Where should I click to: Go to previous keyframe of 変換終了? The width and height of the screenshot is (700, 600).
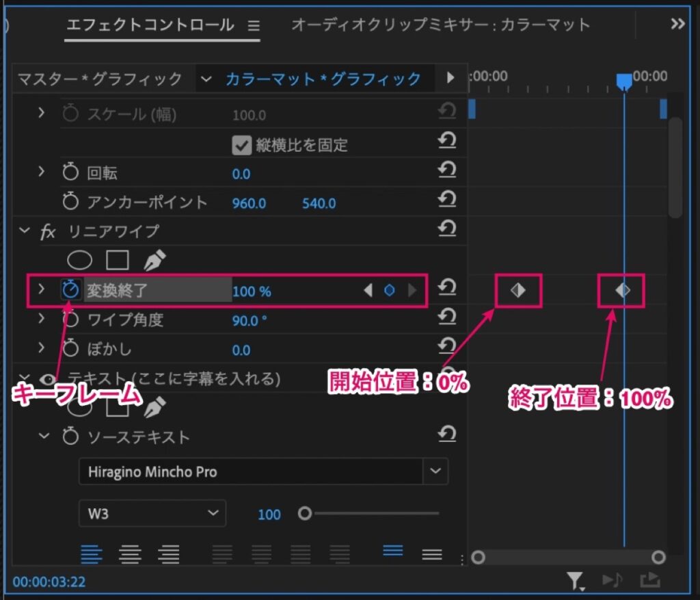368,290
